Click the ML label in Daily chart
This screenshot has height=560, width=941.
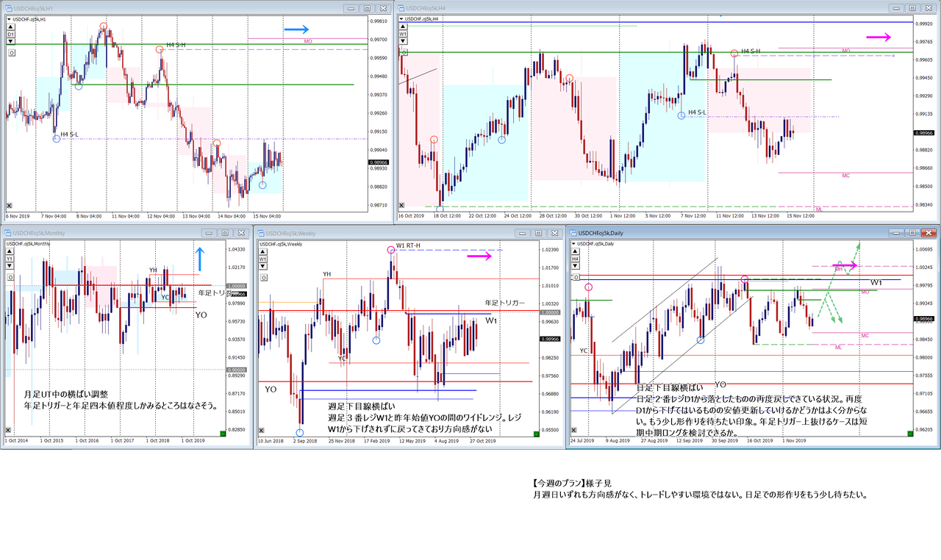[838, 347]
